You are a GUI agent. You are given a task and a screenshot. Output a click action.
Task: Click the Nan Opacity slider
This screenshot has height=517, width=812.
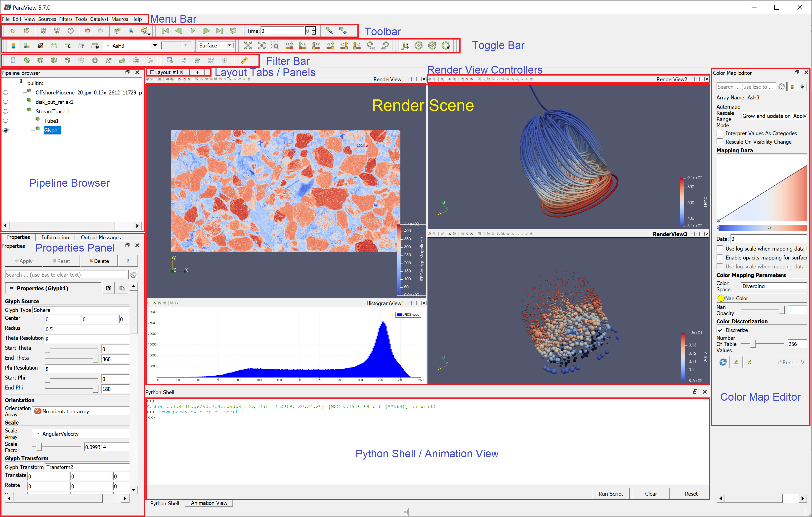tap(763, 310)
